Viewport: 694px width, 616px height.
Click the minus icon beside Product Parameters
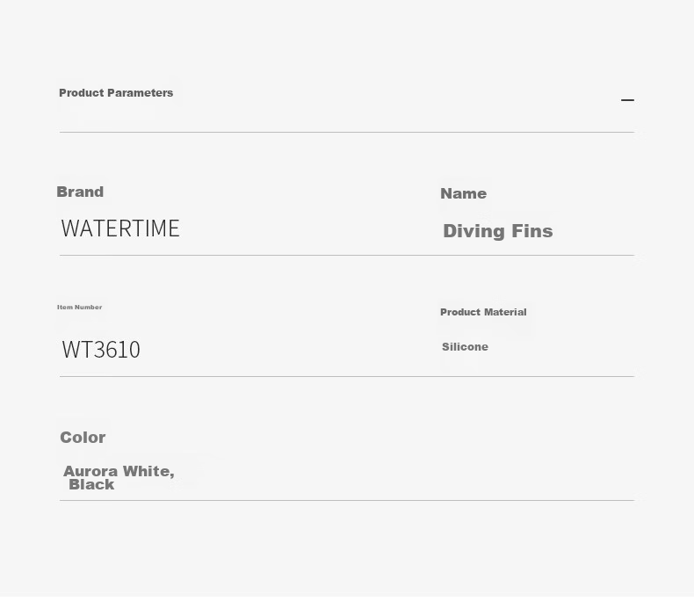[627, 100]
